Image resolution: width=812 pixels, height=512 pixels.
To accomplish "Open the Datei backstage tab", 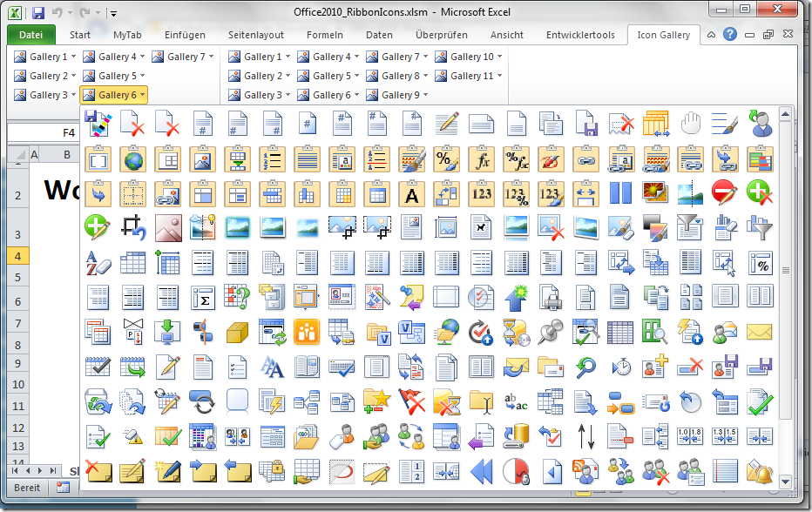I will [x=31, y=35].
